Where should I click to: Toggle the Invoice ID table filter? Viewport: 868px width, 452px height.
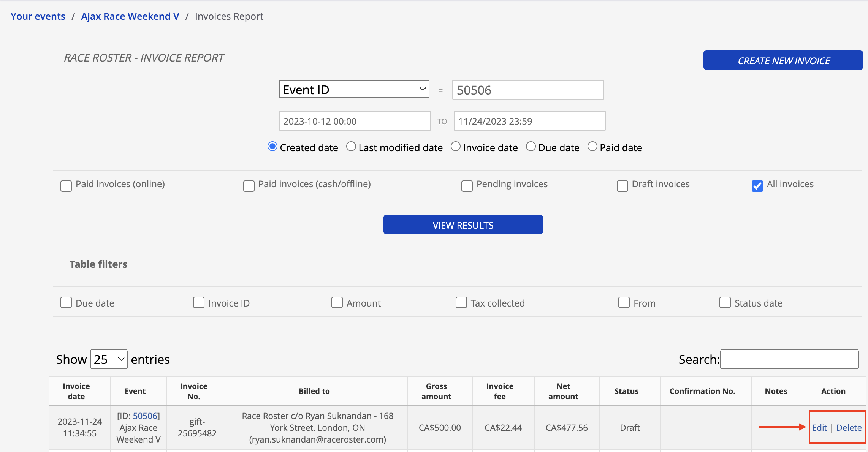[x=199, y=302]
